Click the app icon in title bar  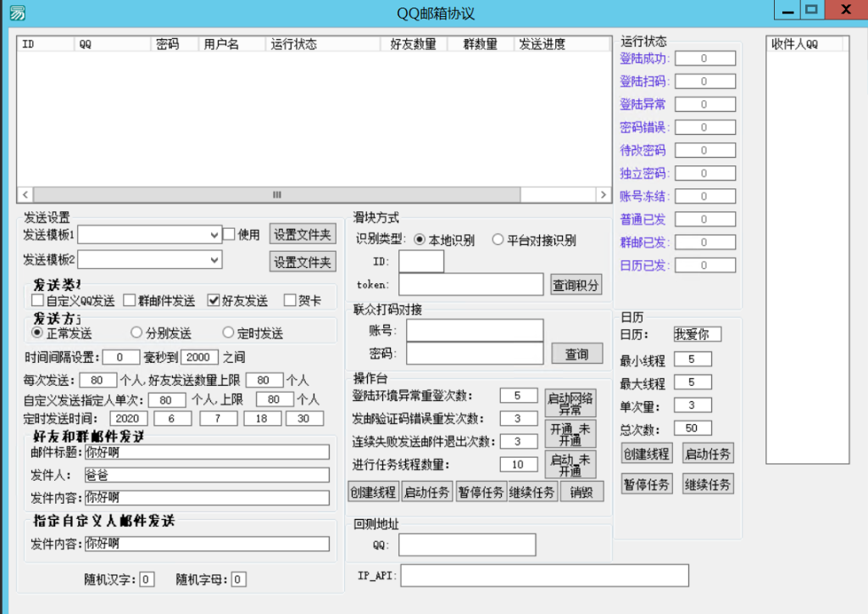point(17,13)
